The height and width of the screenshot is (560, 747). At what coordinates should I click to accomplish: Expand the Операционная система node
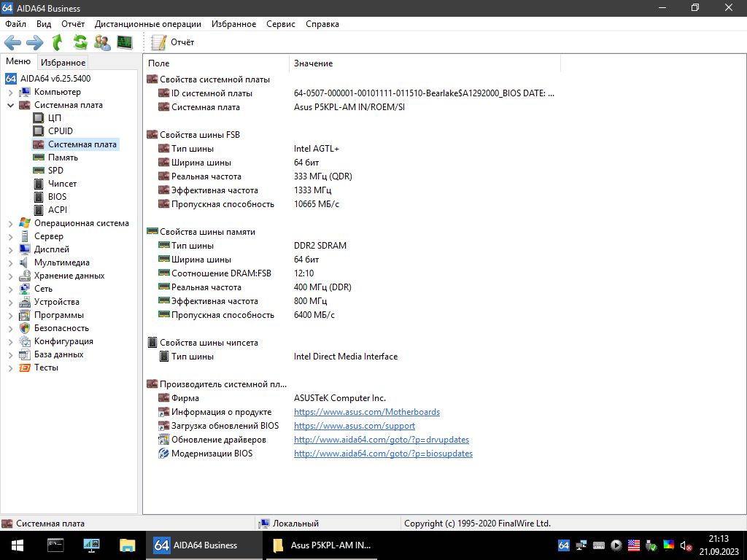(x=10, y=223)
